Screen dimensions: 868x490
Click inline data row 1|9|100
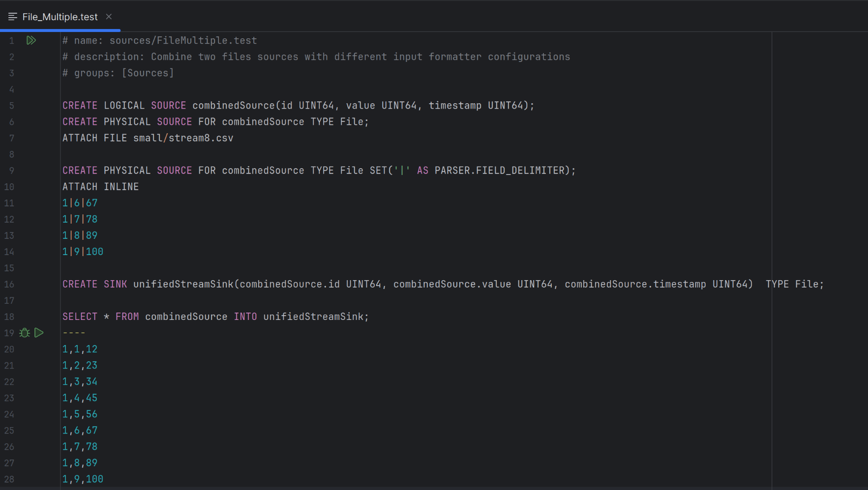83,251
